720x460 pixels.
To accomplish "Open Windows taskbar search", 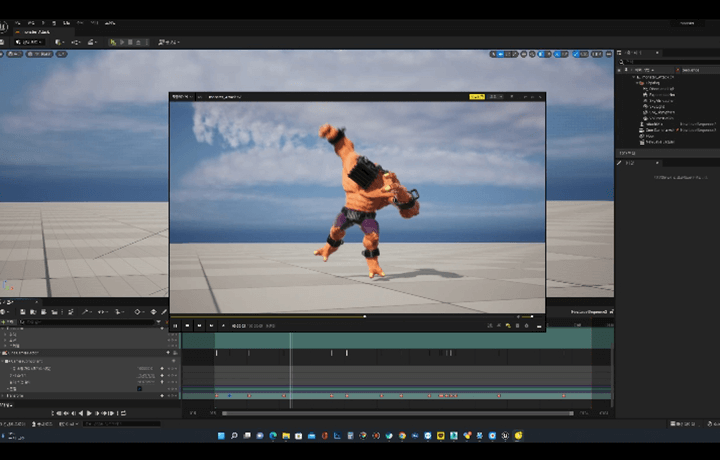I will click(x=234, y=436).
